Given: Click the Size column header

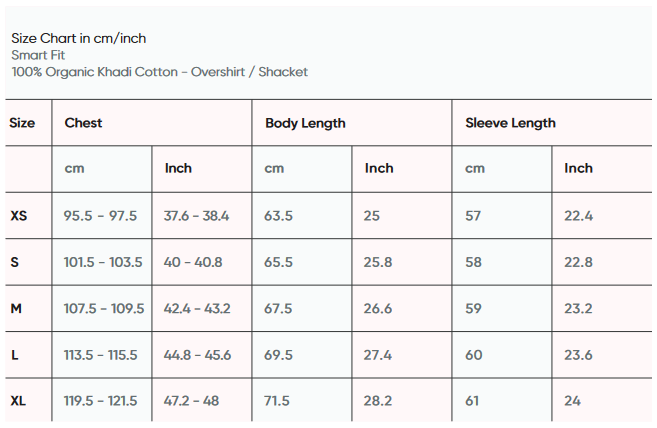Looking at the screenshot, I should click(x=22, y=123).
